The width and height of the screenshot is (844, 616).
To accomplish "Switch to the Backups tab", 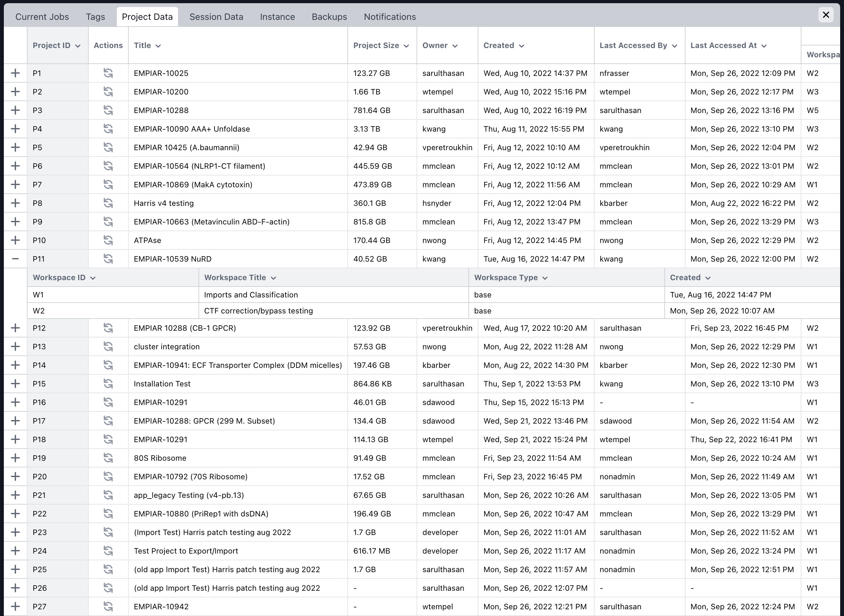I will click(329, 17).
